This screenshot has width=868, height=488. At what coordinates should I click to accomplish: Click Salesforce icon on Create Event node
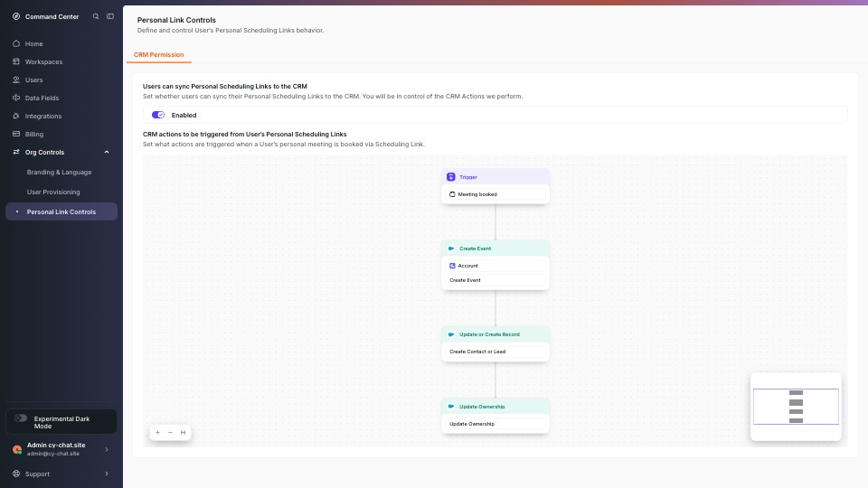(x=451, y=249)
